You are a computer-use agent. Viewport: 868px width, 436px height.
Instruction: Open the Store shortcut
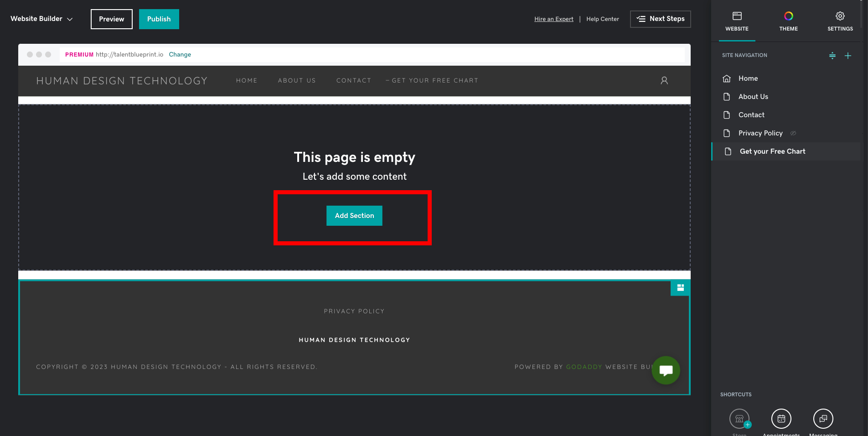pyautogui.click(x=739, y=419)
